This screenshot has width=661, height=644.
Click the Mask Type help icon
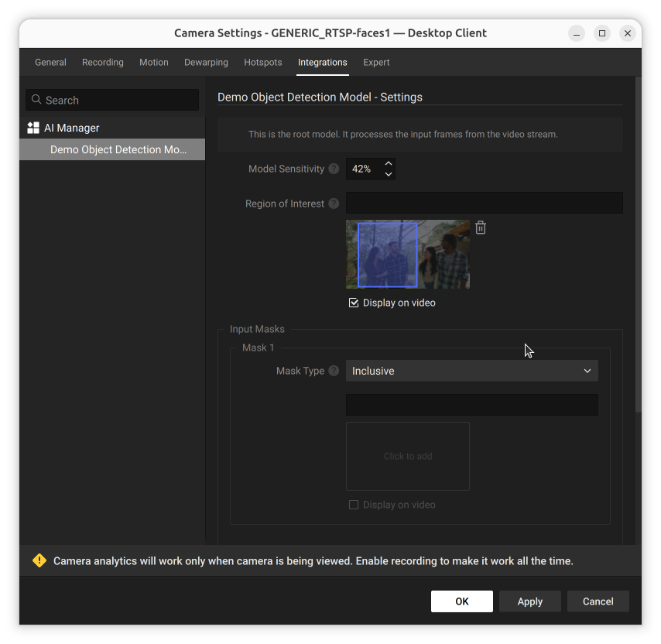click(x=334, y=371)
